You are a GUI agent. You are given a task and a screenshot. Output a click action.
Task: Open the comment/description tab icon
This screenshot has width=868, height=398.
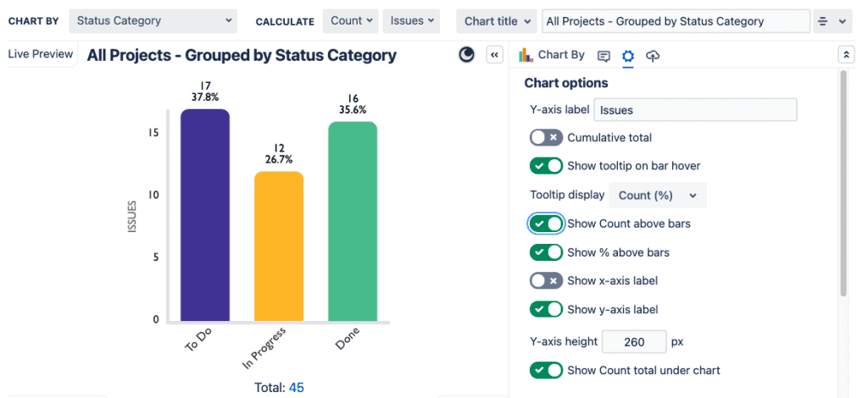[604, 56]
